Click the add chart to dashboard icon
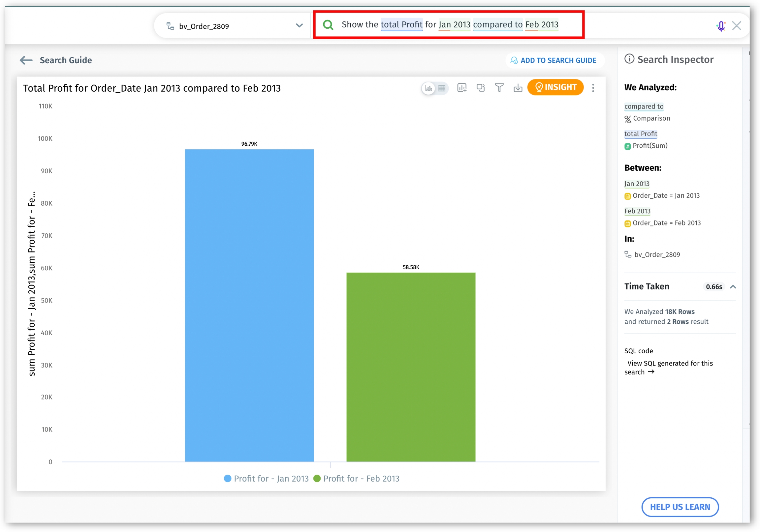The image size is (760, 532). click(462, 88)
